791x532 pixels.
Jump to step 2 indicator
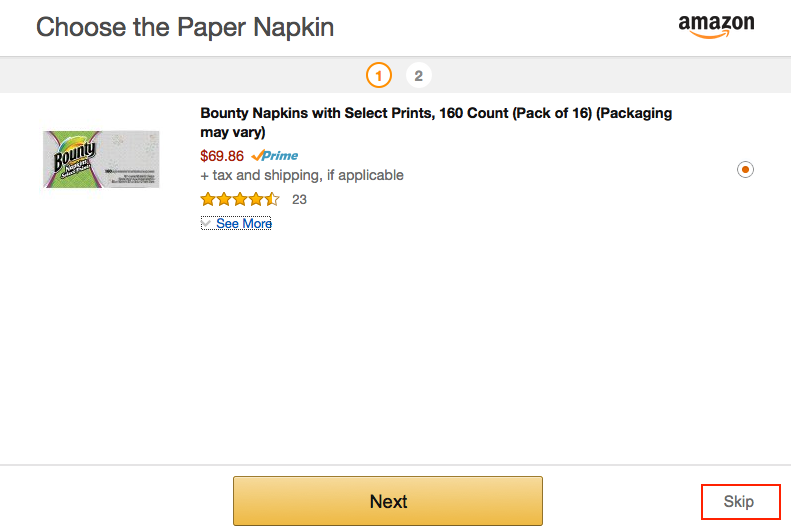tap(419, 76)
